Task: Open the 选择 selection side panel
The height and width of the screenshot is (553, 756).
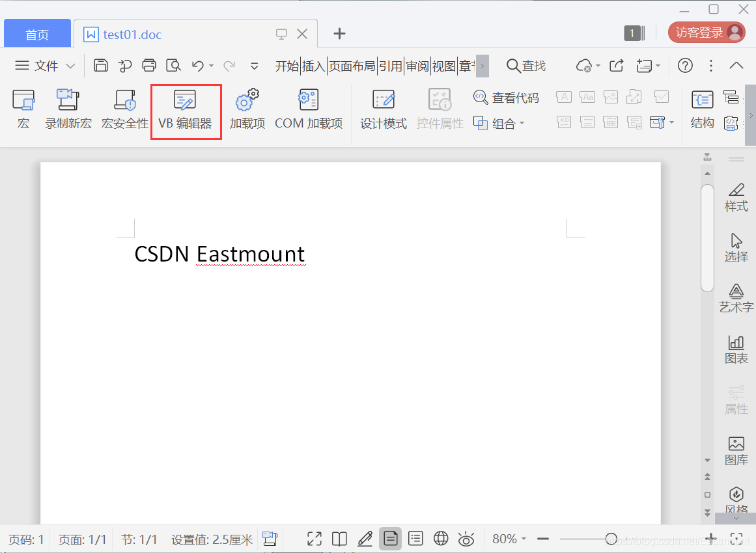Action: tap(736, 248)
